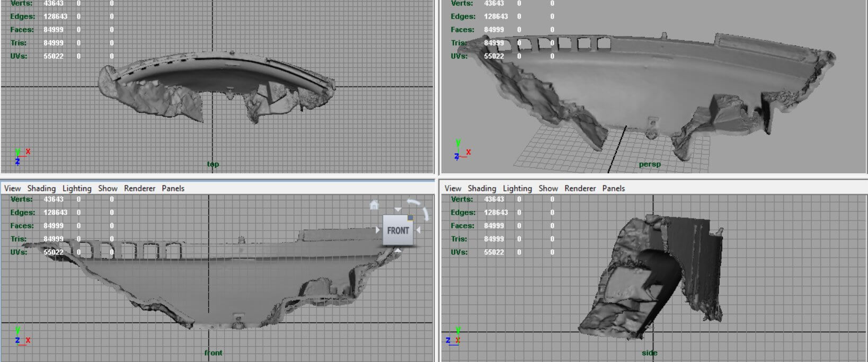This screenshot has height=362, width=868.
Task: Click the triangle arrow left of ViewCube
Action: pyautogui.click(x=377, y=230)
